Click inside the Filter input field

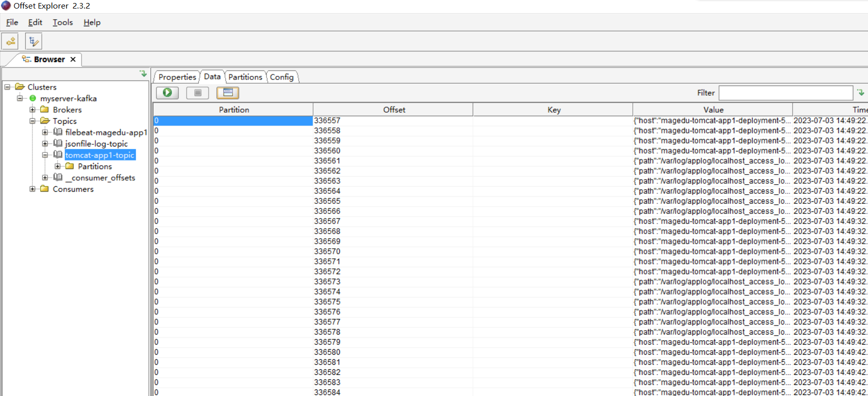coord(785,93)
